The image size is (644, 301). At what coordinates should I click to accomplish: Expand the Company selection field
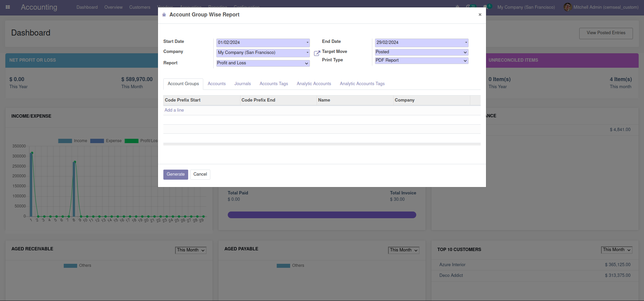[263, 53]
